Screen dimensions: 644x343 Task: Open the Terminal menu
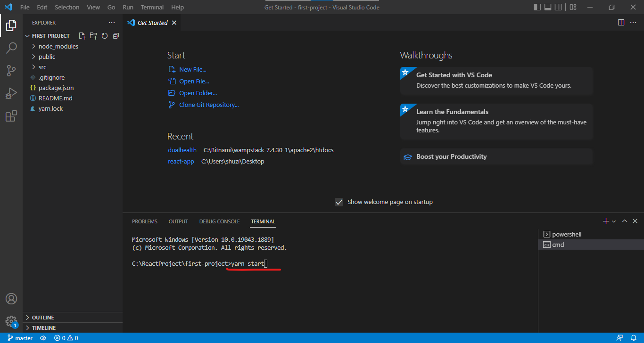tap(152, 7)
